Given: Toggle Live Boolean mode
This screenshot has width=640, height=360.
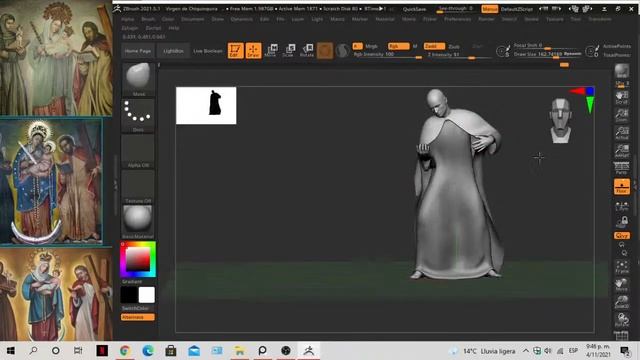Looking at the screenshot, I should point(208,51).
